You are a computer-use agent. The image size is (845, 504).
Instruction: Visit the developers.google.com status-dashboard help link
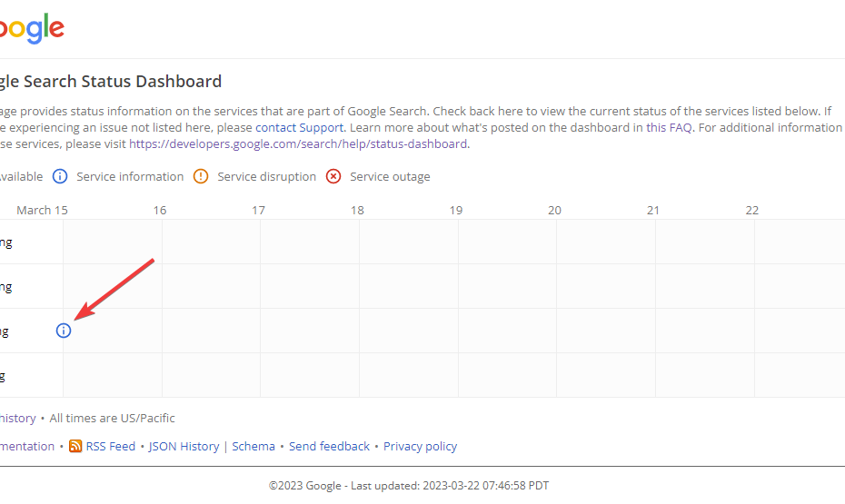tap(298, 143)
